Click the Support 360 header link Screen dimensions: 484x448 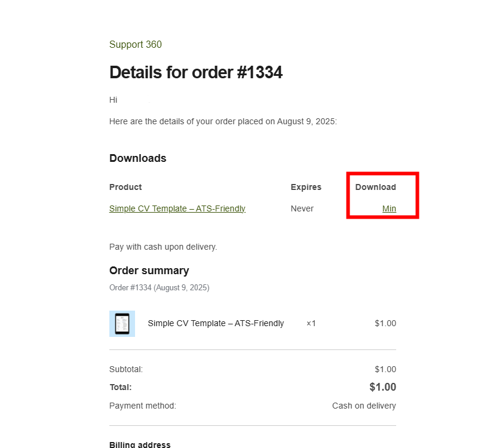point(135,45)
